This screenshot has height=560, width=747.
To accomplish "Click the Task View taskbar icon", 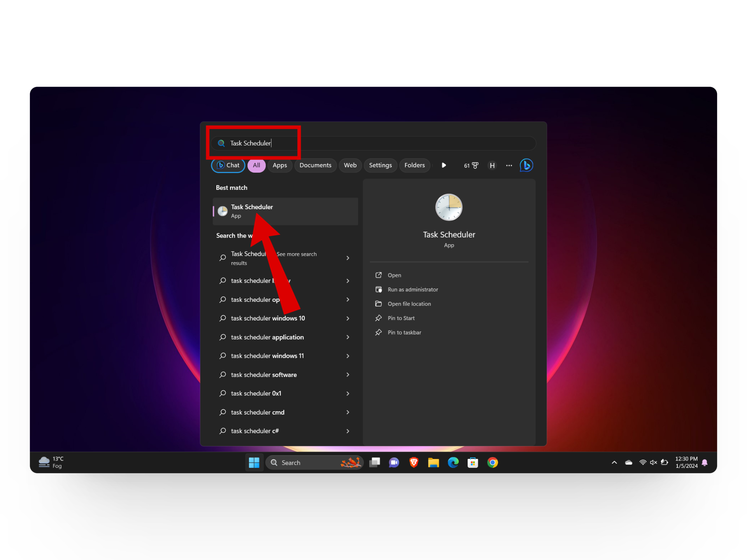I will coord(374,462).
